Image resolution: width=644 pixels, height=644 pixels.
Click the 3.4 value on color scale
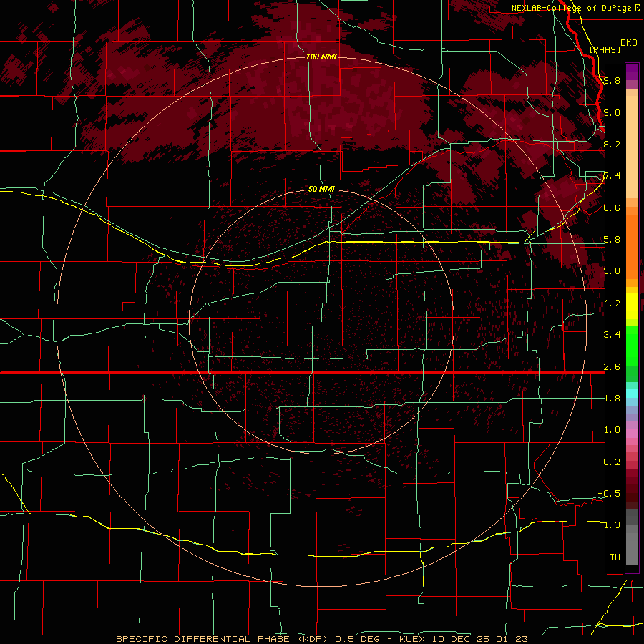click(612, 334)
